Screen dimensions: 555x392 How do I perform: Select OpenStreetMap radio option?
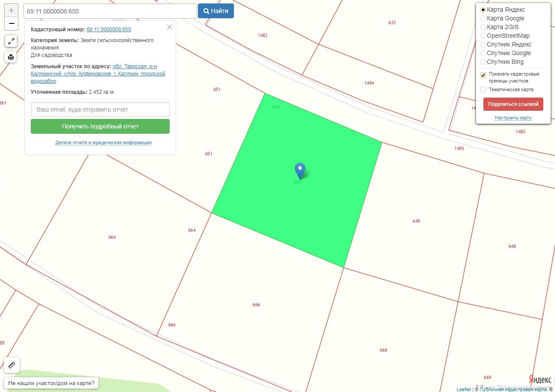pos(483,36)
